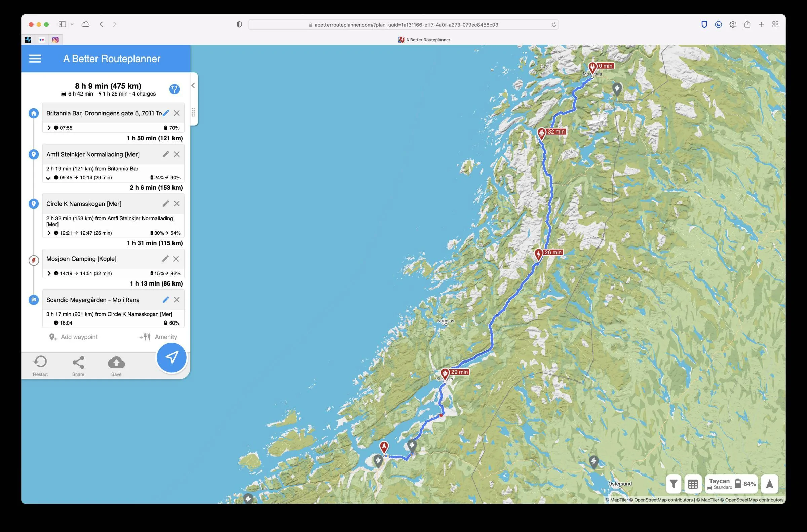The image size is (807, 532).
Task: Click the home start marker icon
Action: [34, 113]
